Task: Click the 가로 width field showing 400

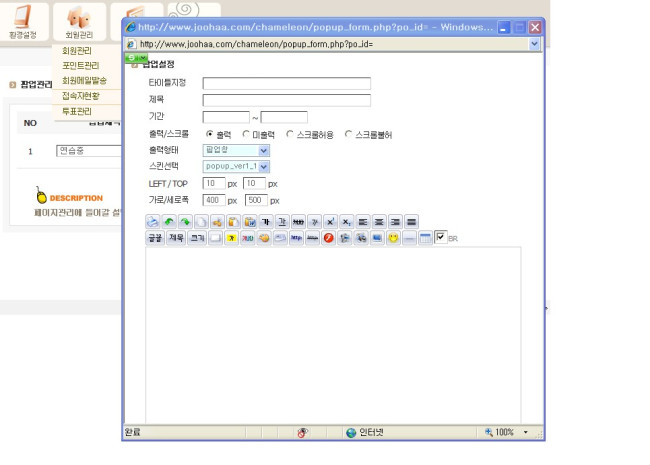Action: click(214, 200)
